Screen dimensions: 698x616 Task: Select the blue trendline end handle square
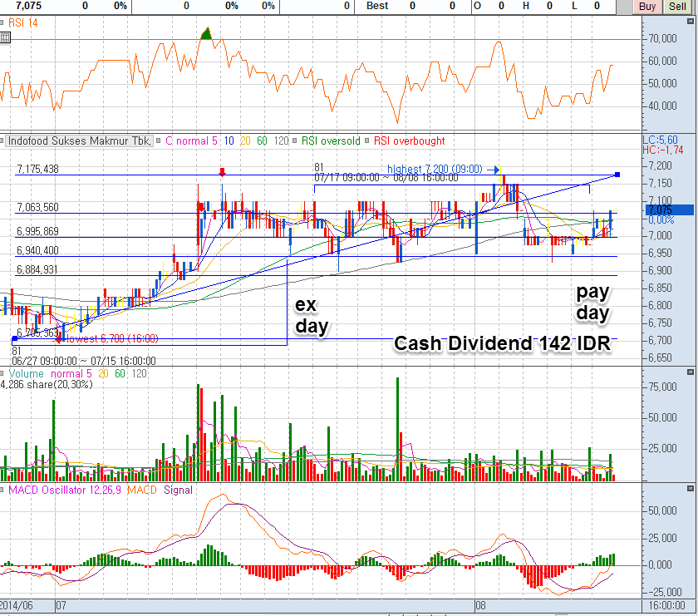click(x=617, y=174)
